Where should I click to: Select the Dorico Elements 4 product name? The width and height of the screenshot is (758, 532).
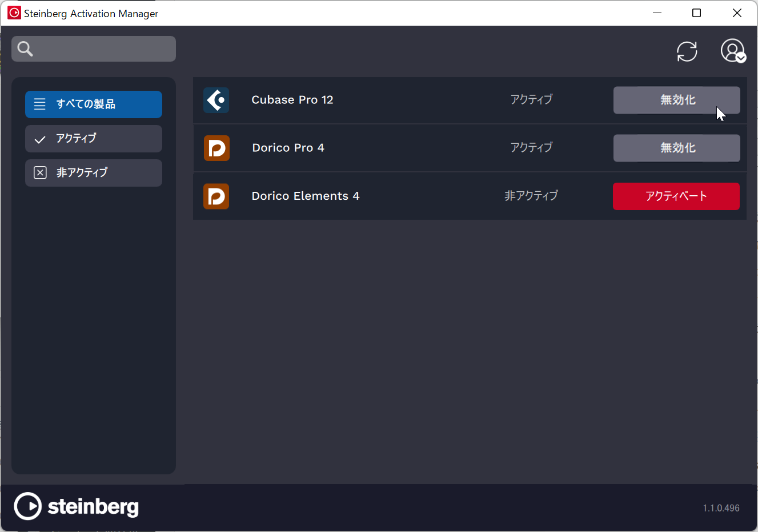tap(305, 196)
